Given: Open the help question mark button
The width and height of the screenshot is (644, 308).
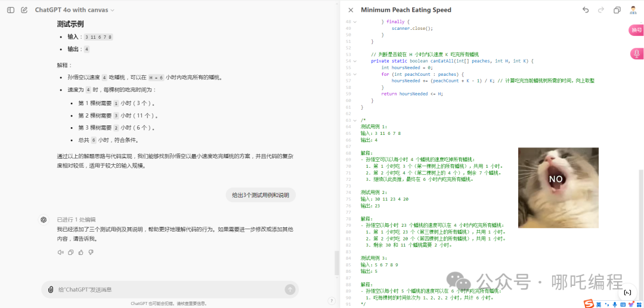Looking at the screenshot, I should point(331,300).
